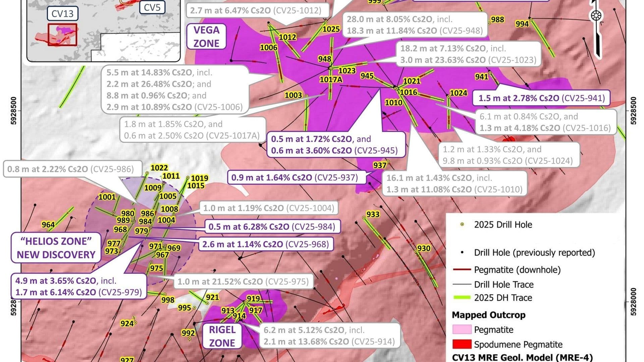Click the Drill Hole Trace line symbol
The height and width of the screenshot is (362, 644).
click(x=463, y=284)
